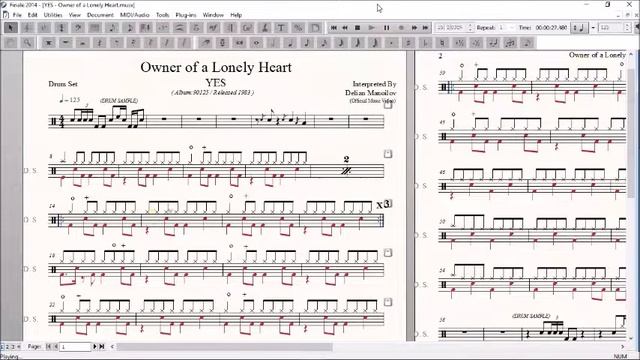Switch to layer 2
Image resolution: width=640 pixels, height=360 pixels.
point(7,347)
